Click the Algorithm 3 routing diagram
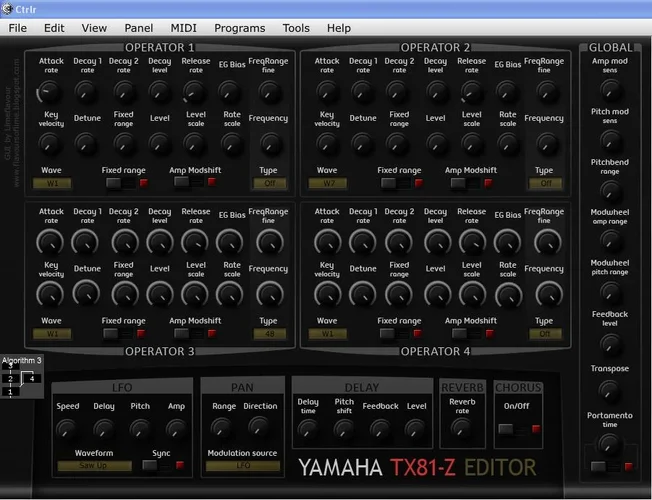 (x=22, y=379)
